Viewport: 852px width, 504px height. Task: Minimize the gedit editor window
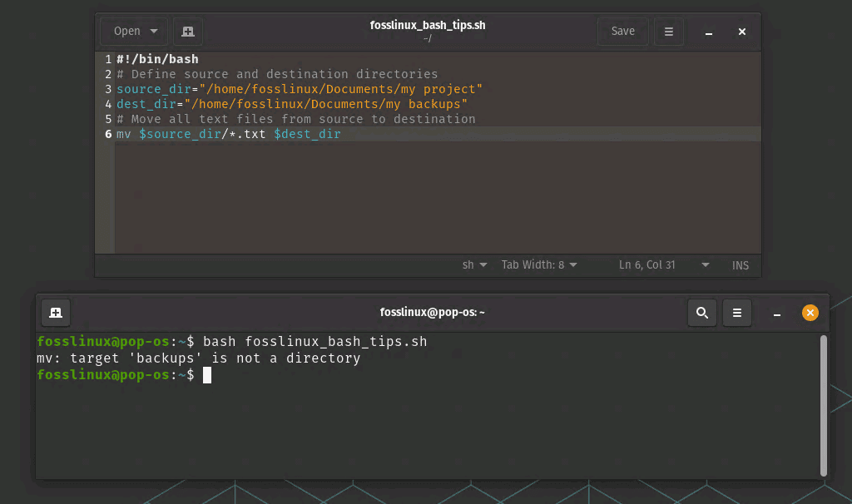click(709, 32)
